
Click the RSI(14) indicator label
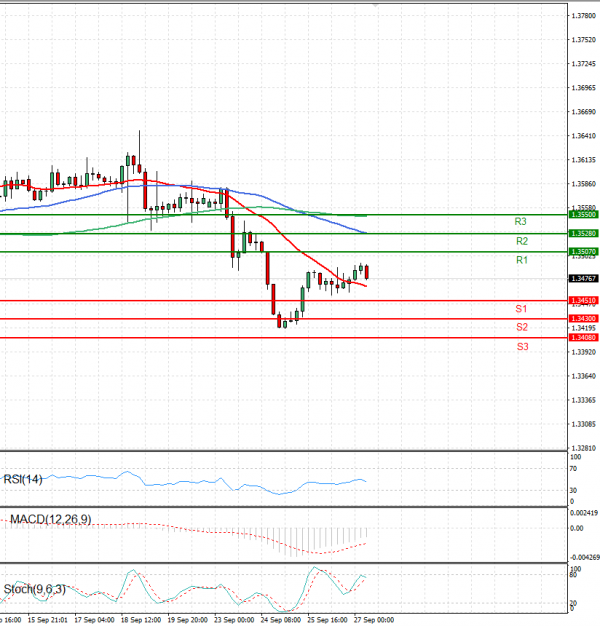23,479
